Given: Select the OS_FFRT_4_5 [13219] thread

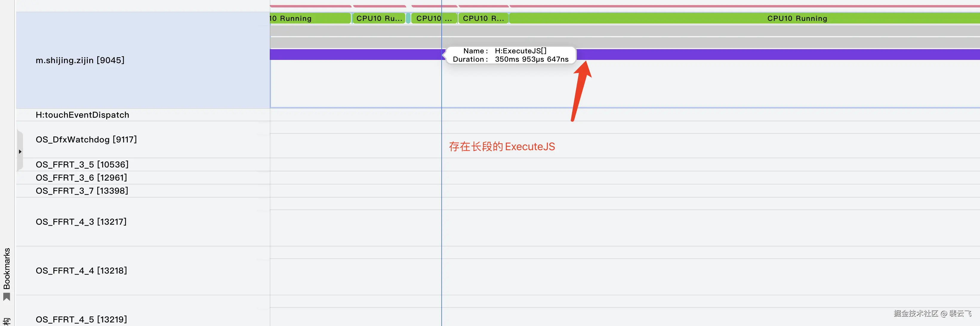Looking at the screenshot, I should click(x=81, y=319).
